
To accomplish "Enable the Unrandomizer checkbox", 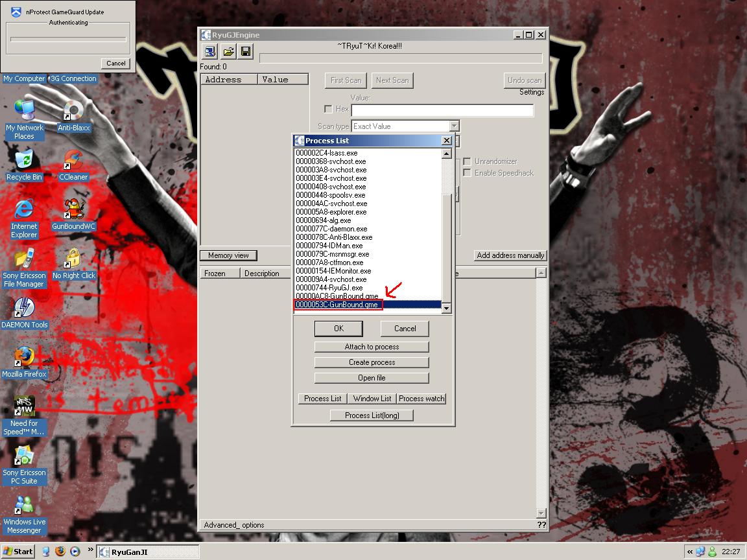I will pyautogui.click(x=468, y=161).
